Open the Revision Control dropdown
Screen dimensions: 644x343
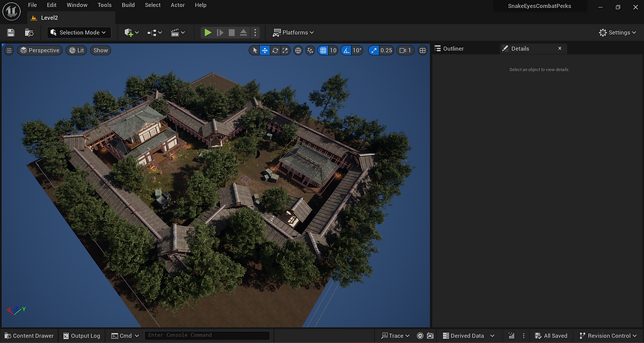click(608, 336)
